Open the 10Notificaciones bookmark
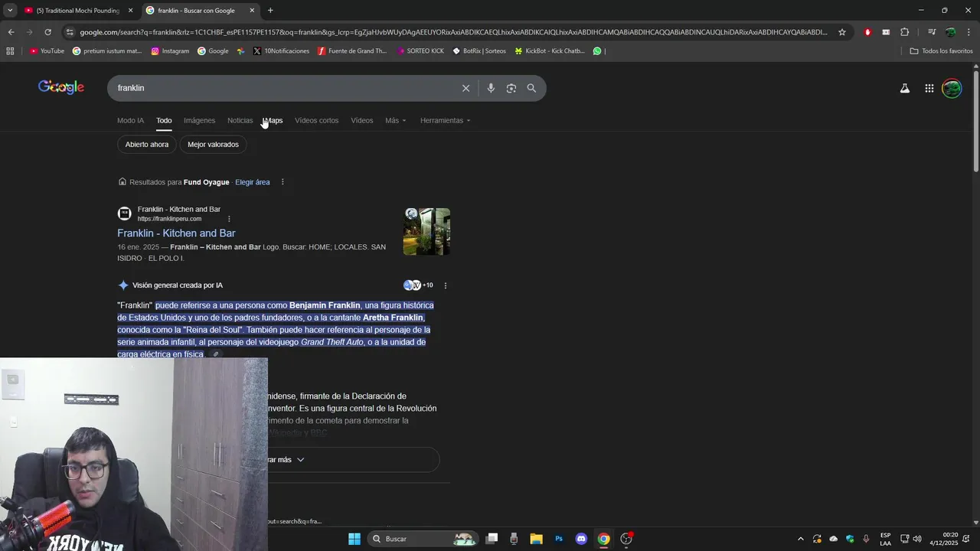The image size is (980, 551). coord(281,51)
